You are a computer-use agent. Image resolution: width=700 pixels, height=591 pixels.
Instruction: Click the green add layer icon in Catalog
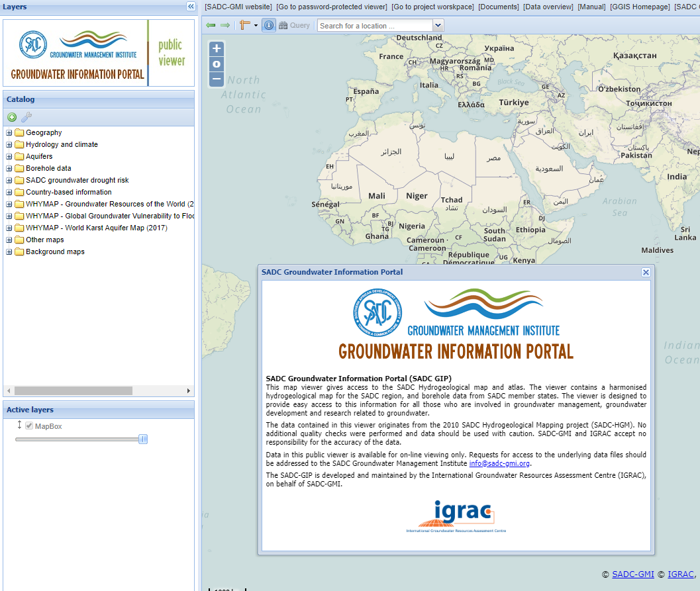click(x=12, y=117)
